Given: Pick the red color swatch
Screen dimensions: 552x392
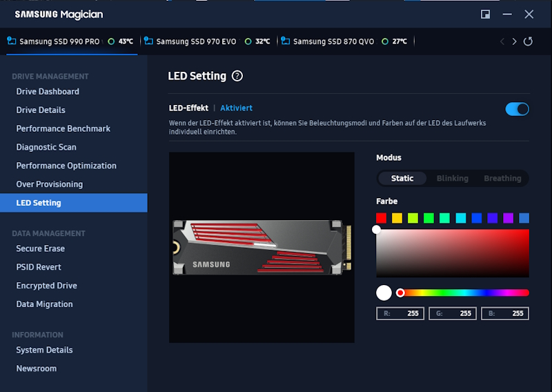Looking at the screenshot, I should pos(382,218).
